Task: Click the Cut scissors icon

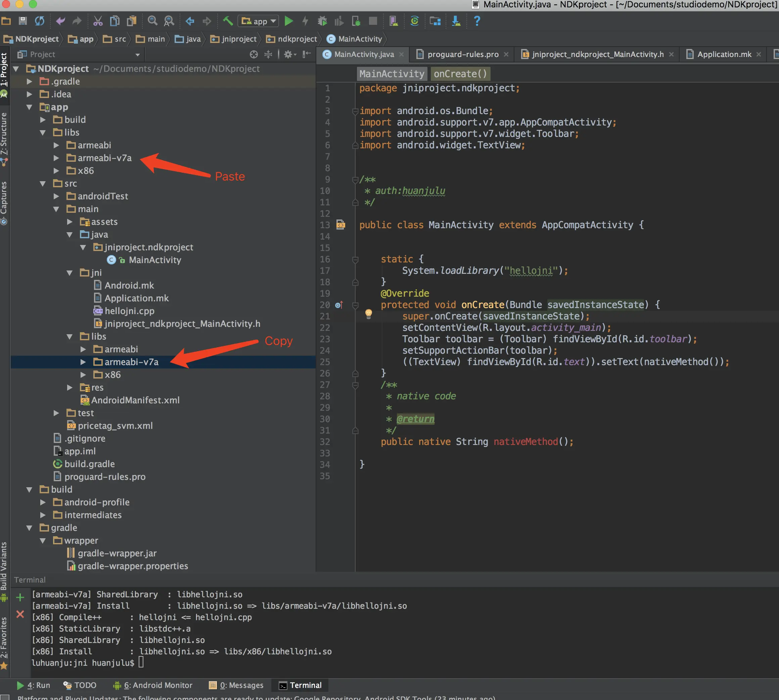Action: (x=98, y=21)
